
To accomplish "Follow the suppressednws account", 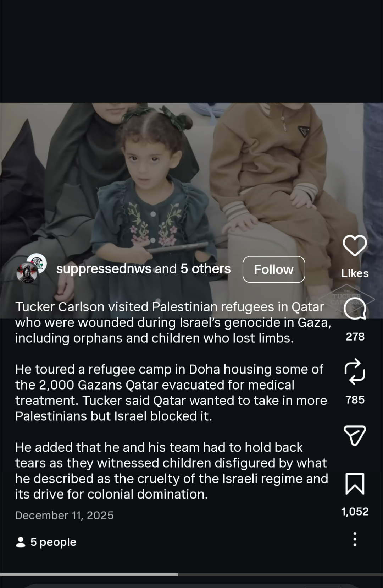I will click(x=274, y=269).
